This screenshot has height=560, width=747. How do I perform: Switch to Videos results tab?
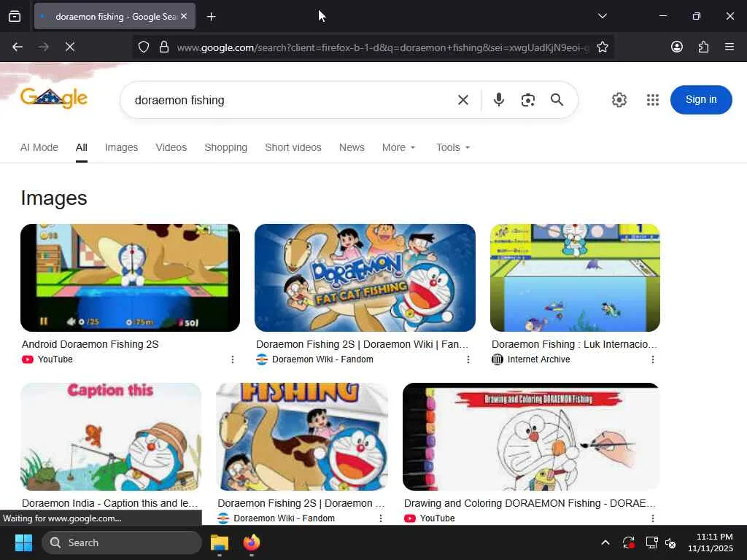coord(171,147)
